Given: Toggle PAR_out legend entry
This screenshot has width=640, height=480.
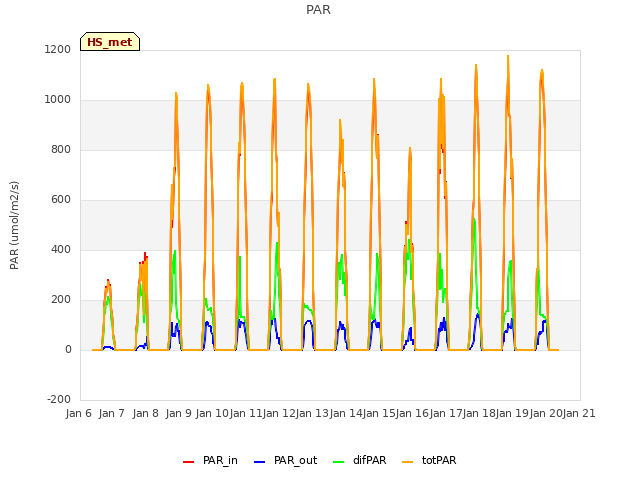Looking at the screenshot, I should [x=285, y=460].
